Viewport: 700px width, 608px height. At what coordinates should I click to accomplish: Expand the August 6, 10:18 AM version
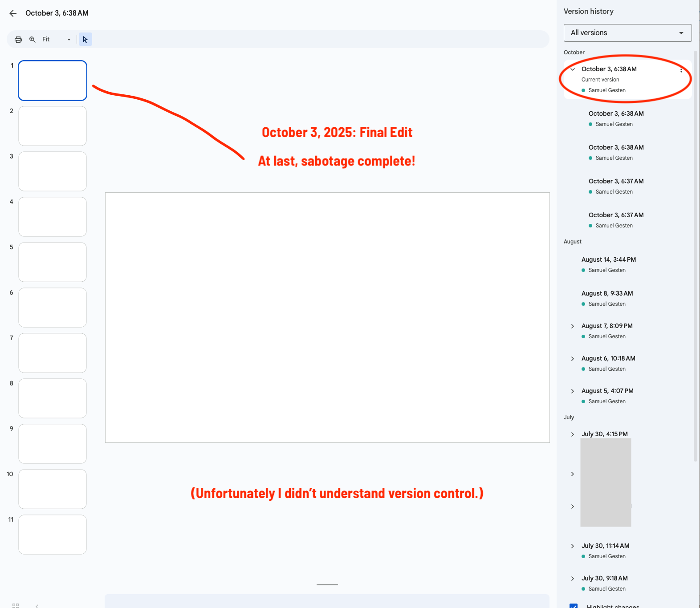[x=573, y=359]
